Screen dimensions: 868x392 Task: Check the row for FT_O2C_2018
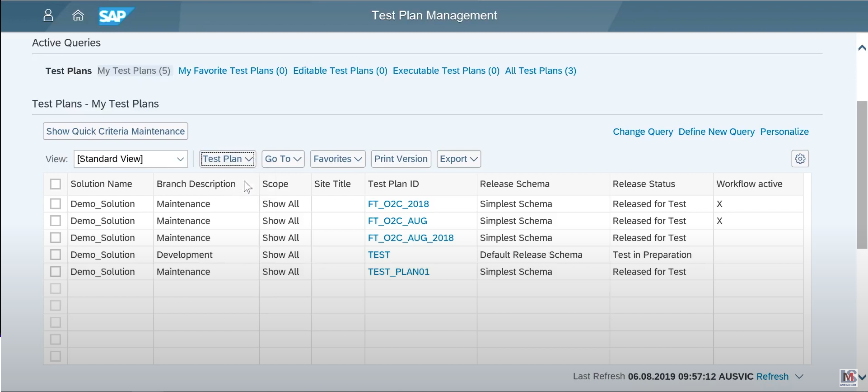[56, 204]
